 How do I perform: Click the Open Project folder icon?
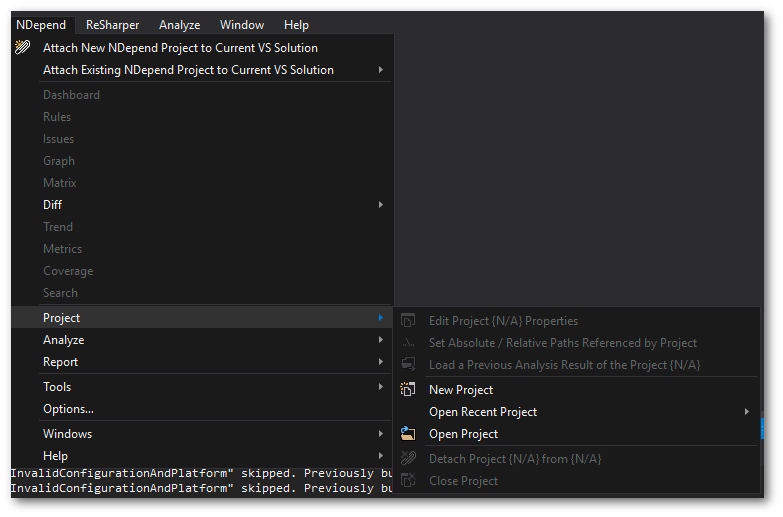pyautogui.click(x=408, y=434)
